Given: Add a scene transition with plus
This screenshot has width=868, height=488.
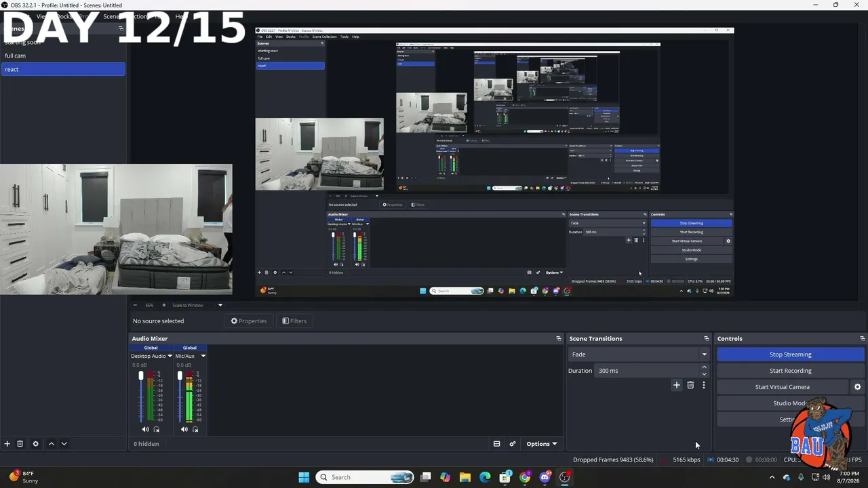Looking at the screenshot, I should pos(676,385).
